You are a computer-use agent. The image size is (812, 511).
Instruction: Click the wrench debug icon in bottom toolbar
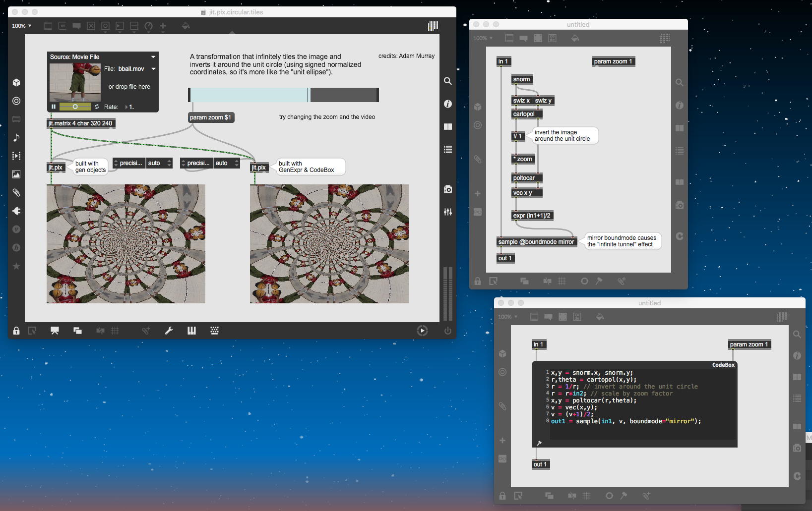(x=169, y=331)
